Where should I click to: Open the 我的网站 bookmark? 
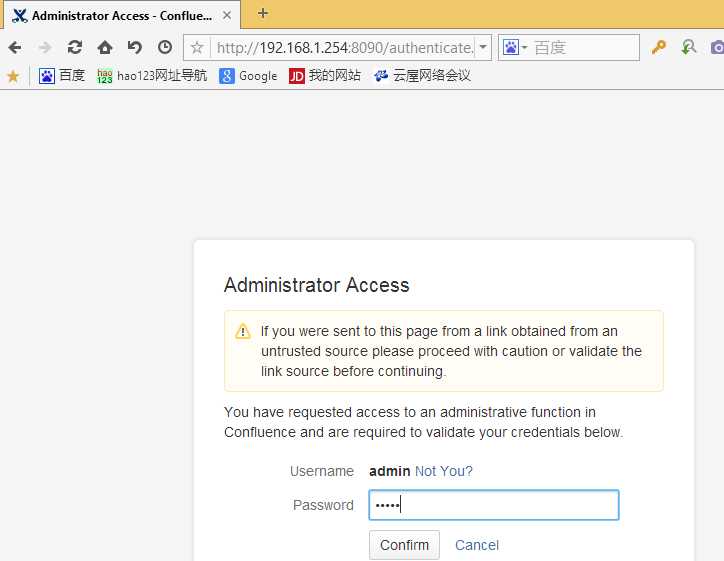325,75
